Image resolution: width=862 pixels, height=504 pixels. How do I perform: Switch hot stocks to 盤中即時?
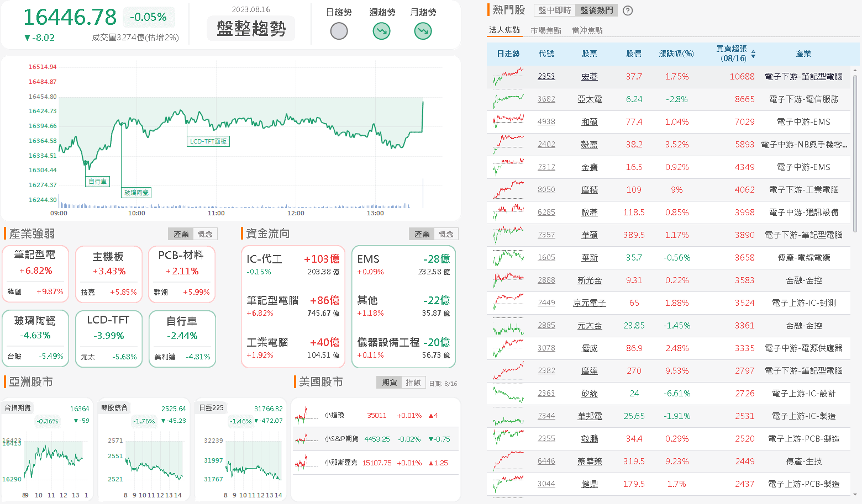554,10
